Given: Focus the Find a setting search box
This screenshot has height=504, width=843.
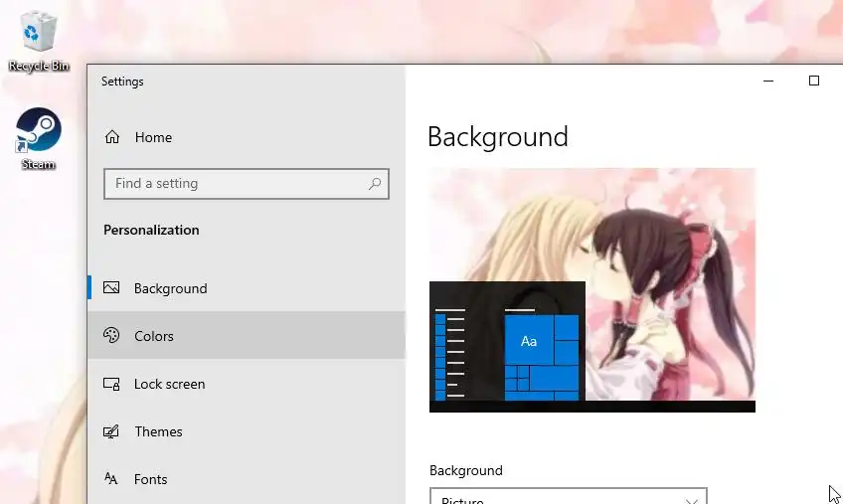Looking at the screenshot, I should (247, 184).
